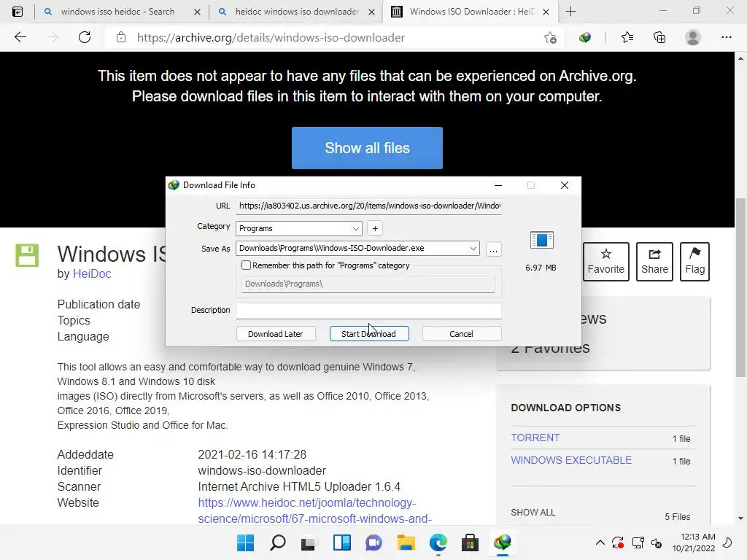Image resolution: width=747 pixels, height=560 pixels.
Task: Click Download Later button
Action: pos(275,334)
